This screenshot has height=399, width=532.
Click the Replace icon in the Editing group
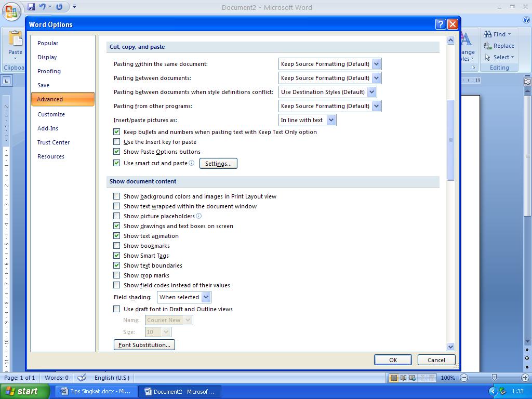coord(499,46)
